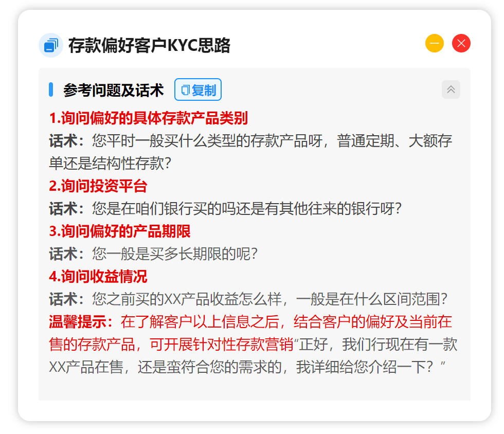Screen dimensions: 504x434
Task: Copy the reference questions with 复制 button
Action: (x=198, y=89)
